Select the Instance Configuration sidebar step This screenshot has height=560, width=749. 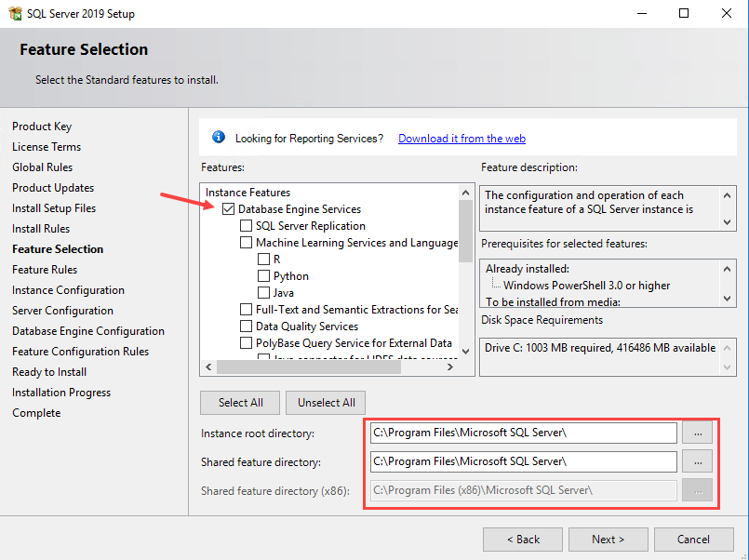click(68, 290)
